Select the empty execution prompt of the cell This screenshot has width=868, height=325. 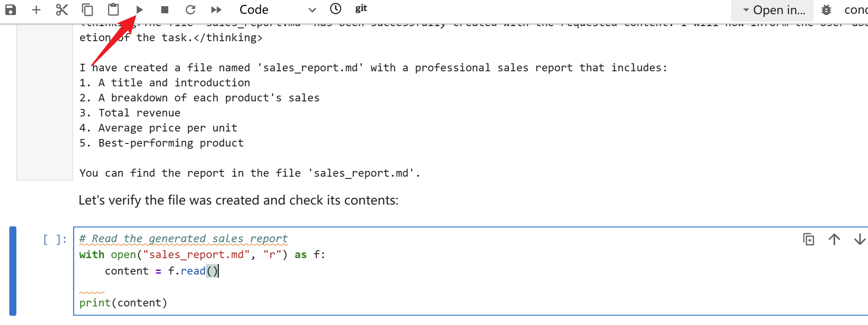coord(55,240)
